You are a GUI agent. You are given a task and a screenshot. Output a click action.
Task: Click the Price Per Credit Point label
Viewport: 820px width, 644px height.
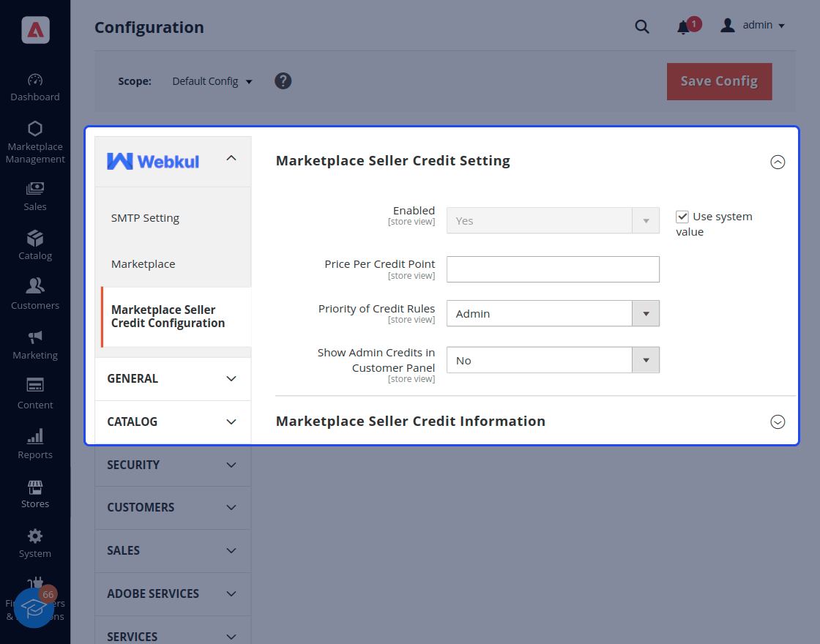click(380, 264)
